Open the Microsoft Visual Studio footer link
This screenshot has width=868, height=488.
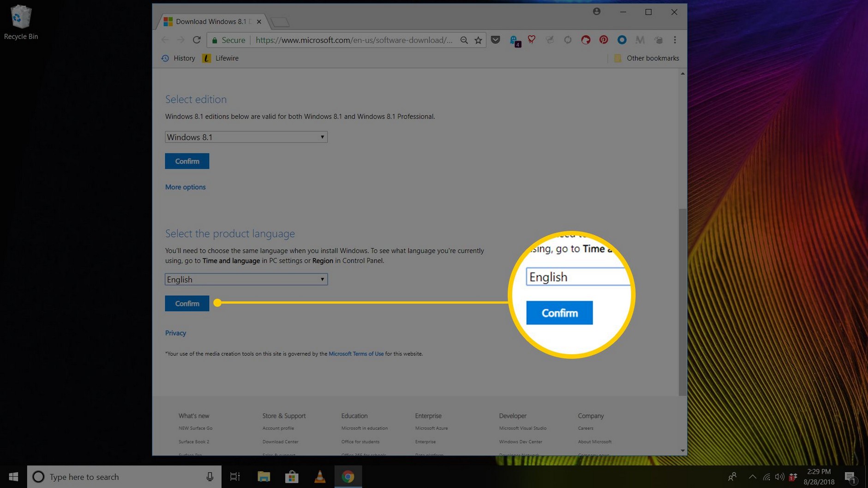click(x=522, y=428)
